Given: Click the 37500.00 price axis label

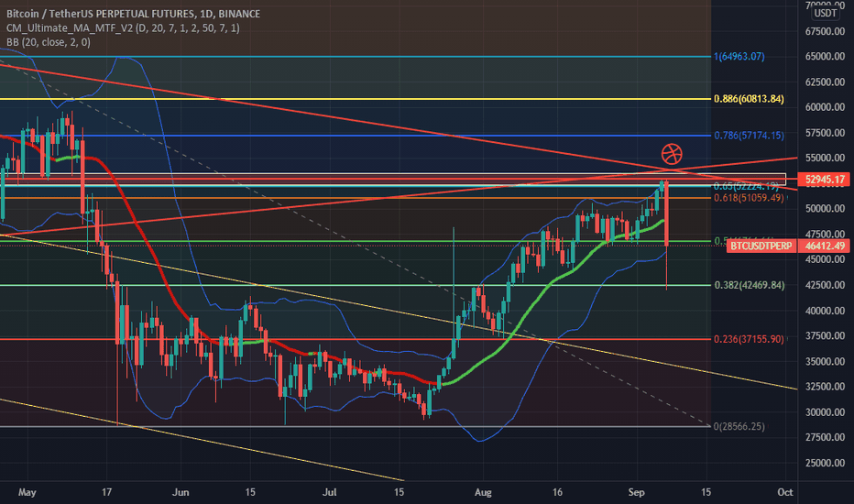Looking at the screenshot, I should (x=825, y=335).
